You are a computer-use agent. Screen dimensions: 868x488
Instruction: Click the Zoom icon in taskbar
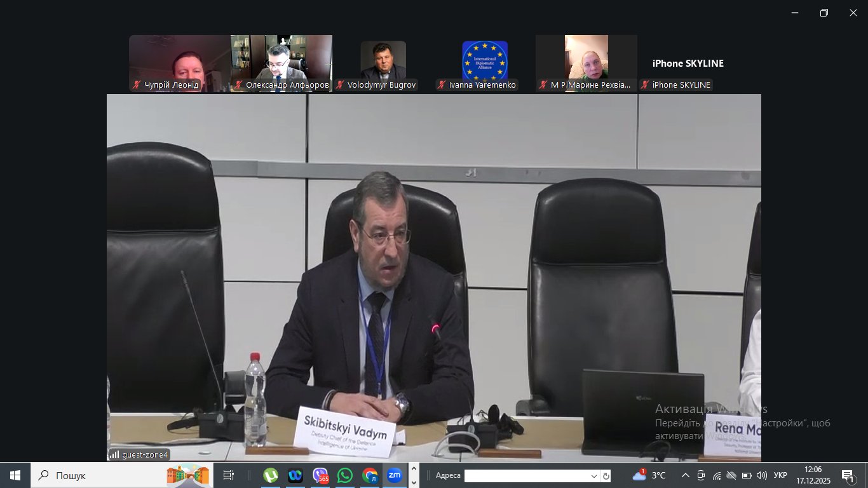coord(395,475)
